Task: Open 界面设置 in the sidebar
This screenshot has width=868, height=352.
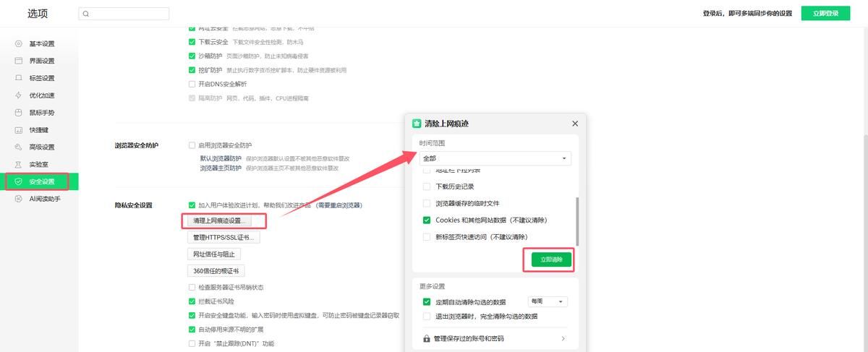Action: [41, 61]
